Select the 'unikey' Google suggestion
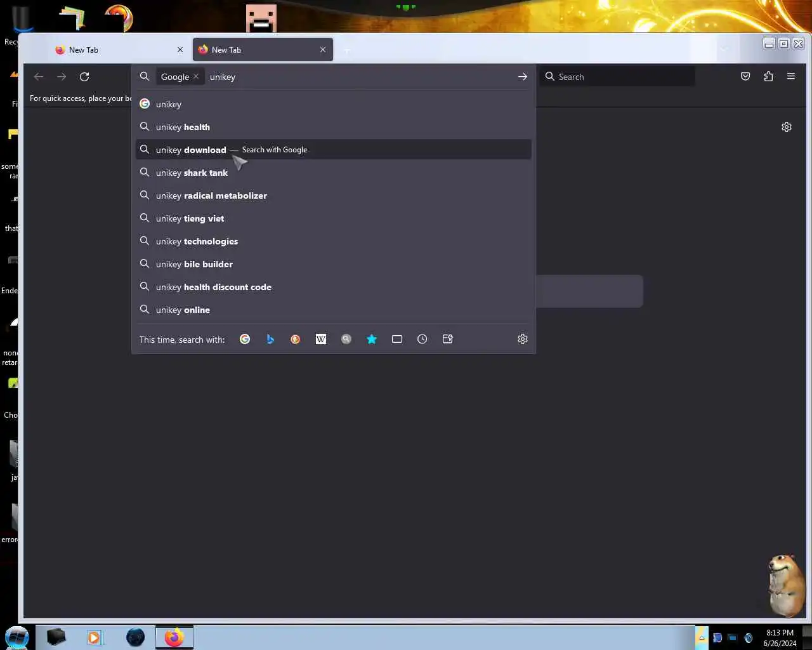 334,104
